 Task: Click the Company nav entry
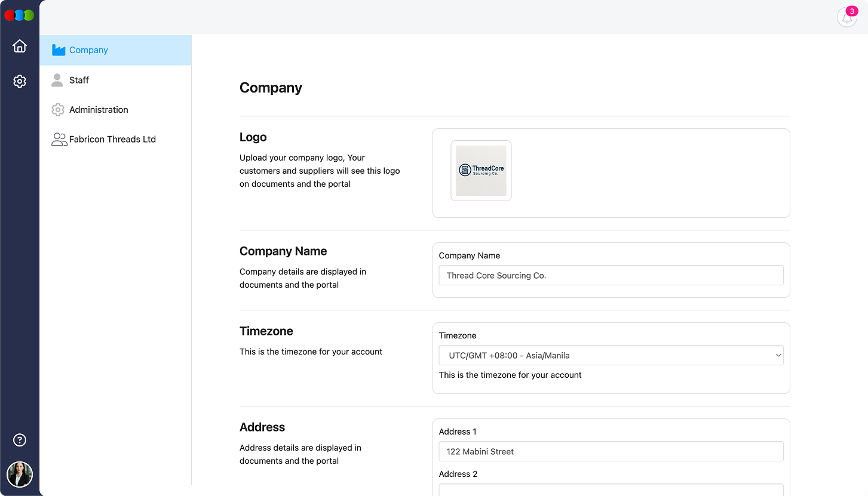coord(88,50)
